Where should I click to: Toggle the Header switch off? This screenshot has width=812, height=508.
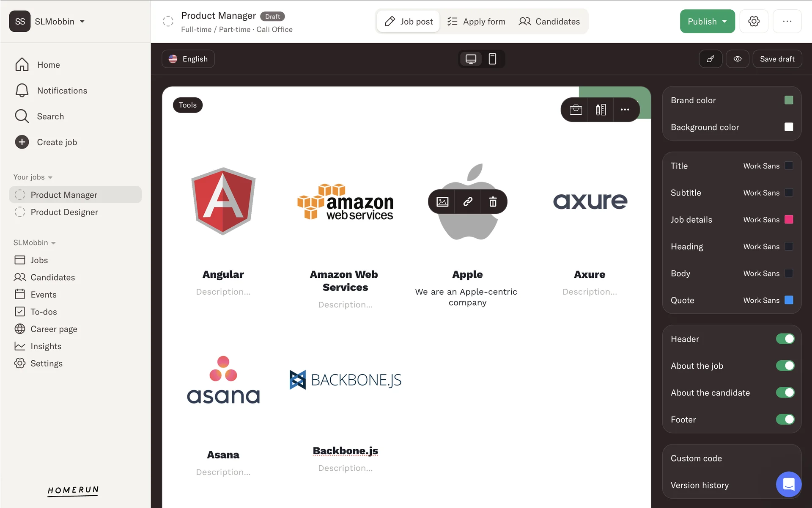pos(785,339)
